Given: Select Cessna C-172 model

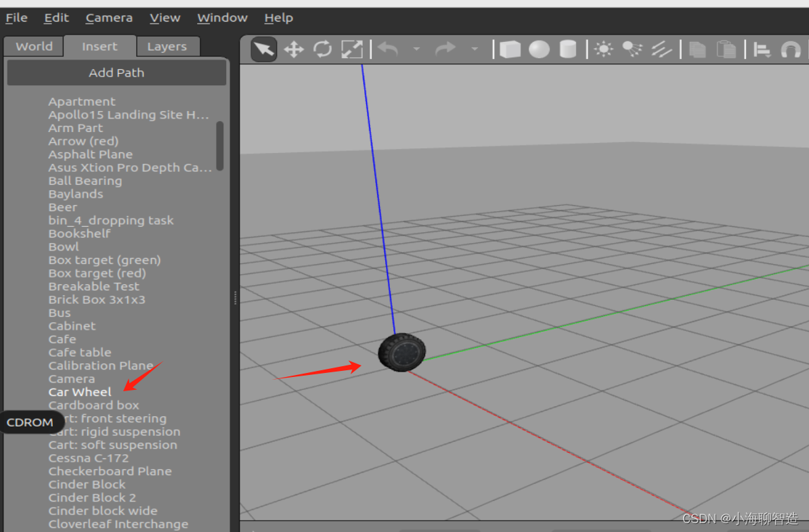Looking at the screenshot, I should tap(89, 458).
